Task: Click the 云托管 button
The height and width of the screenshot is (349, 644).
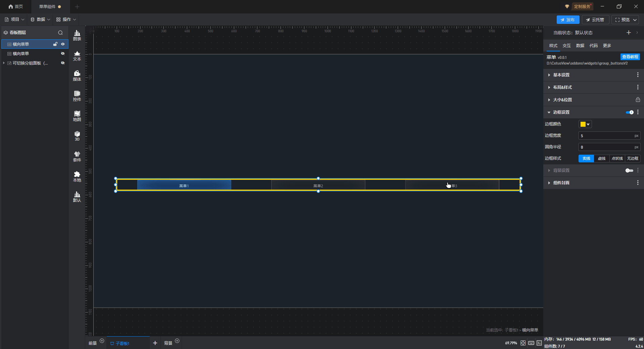Action: [595, 20]
